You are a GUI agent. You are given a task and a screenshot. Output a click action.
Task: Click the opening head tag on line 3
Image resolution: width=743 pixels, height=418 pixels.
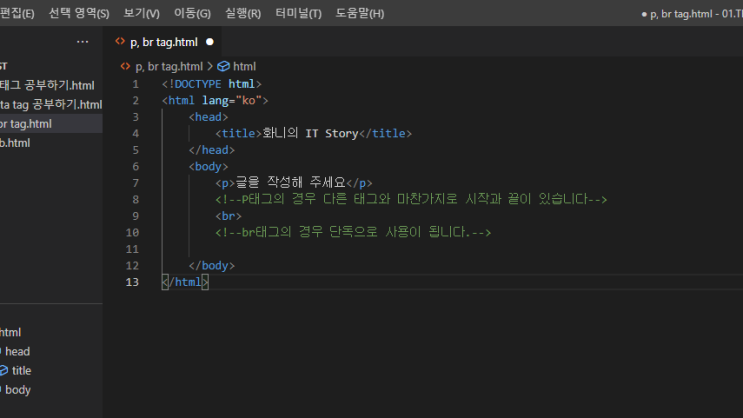tap(208, 117)
